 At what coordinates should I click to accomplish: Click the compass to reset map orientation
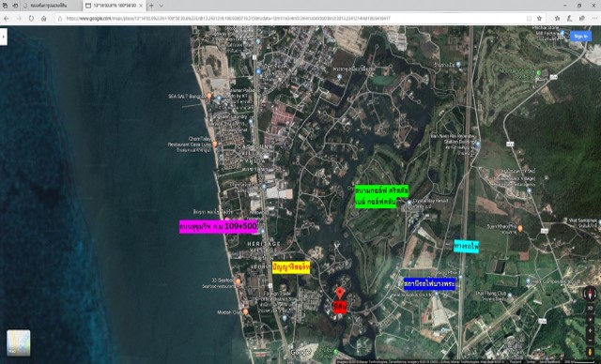[x=590, y=294]
